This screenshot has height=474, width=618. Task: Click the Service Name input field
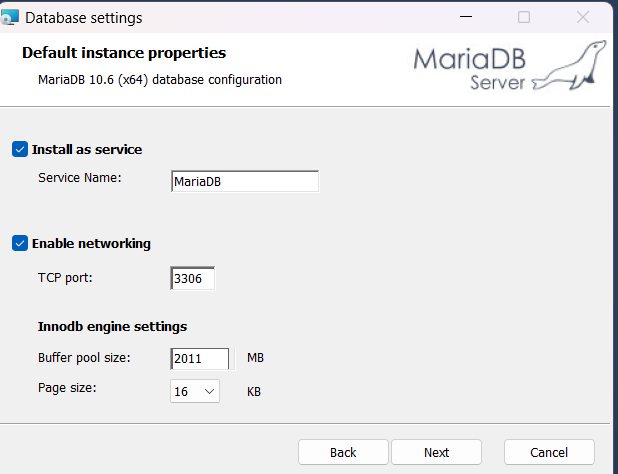pyautogui.click(x=245, y=181)
